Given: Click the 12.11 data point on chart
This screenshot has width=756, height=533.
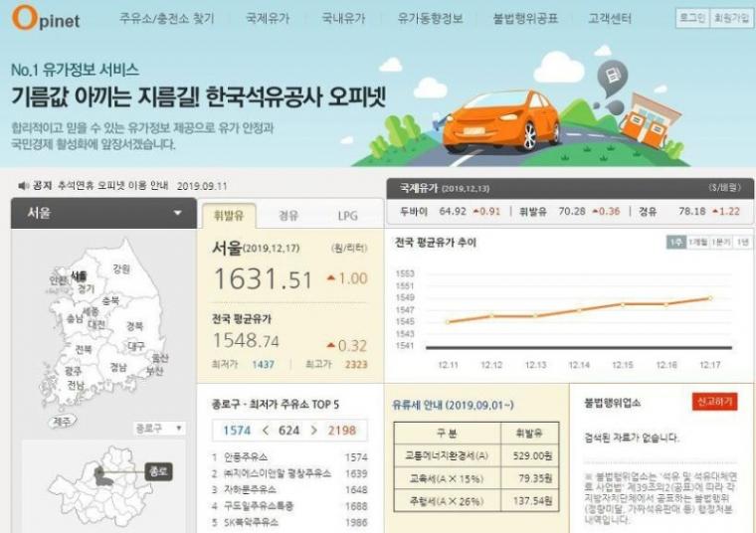Looking at the screenshot, I should click(x=448, y=321).
